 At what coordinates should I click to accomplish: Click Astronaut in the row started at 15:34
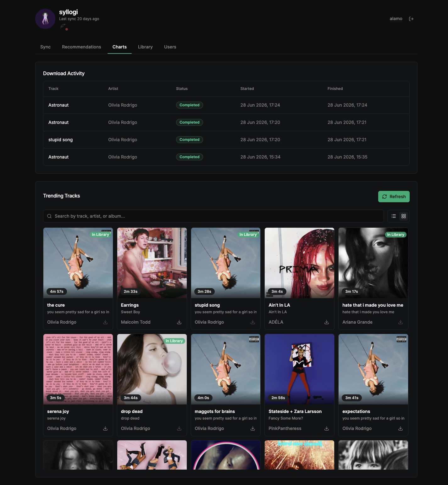(58, 157)
